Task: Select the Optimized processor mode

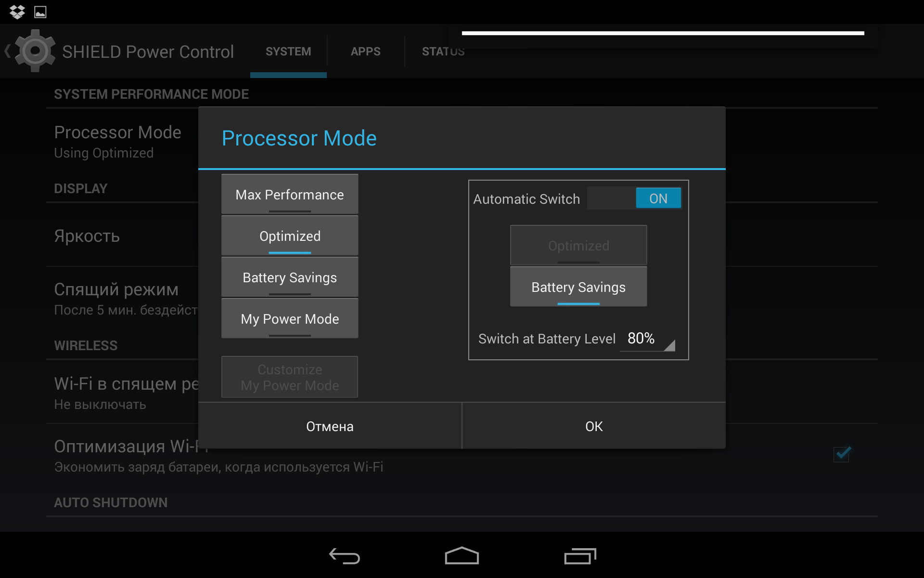Action: (290, 236)
